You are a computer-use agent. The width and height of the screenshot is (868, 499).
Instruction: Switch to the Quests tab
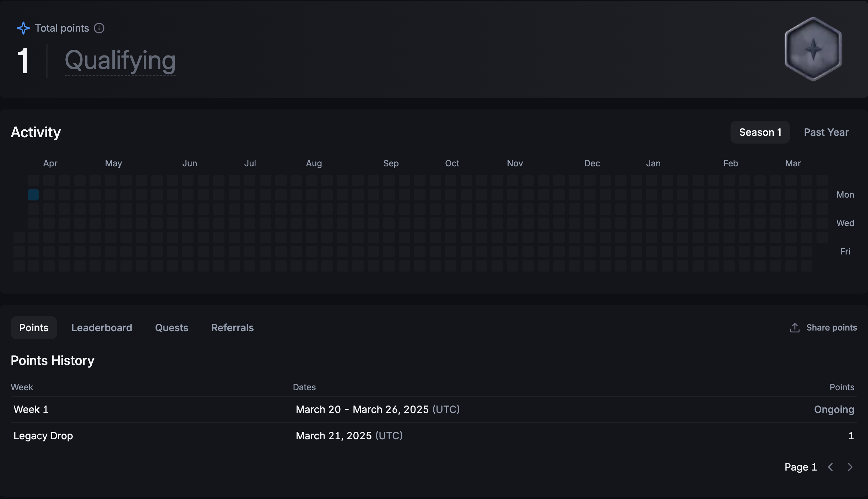[172, 328]
